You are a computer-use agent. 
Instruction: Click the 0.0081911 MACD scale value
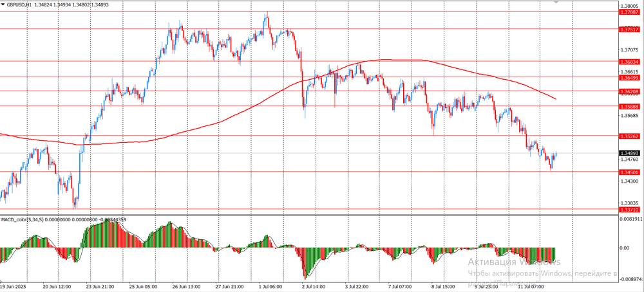point(630,219)
